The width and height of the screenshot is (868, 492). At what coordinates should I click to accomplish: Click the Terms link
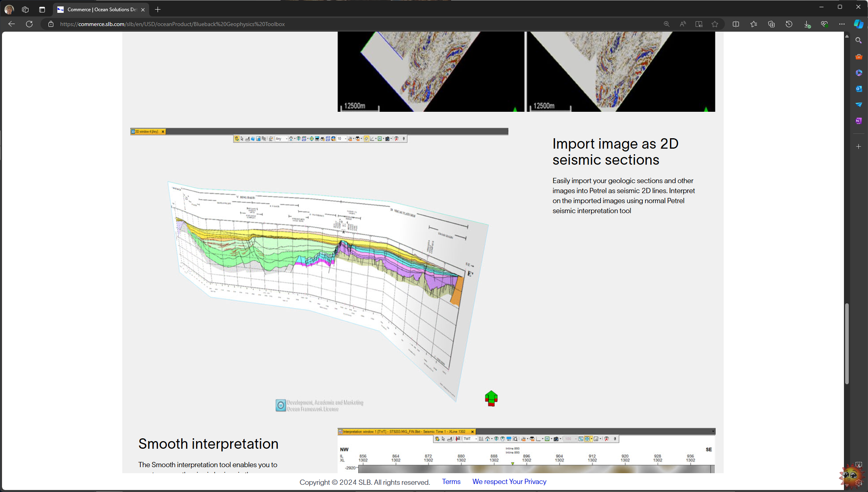451,482
